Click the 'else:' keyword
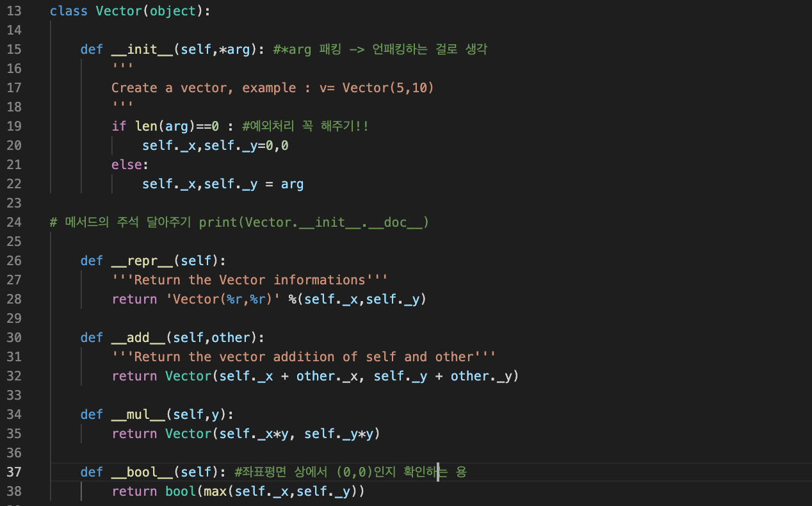 tap(130, 165)
